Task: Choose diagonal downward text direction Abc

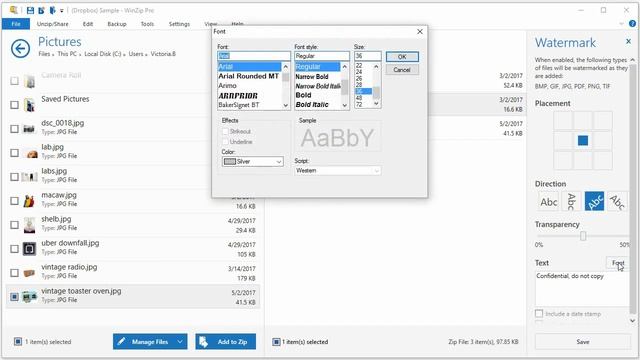Action: coord(617,202)
